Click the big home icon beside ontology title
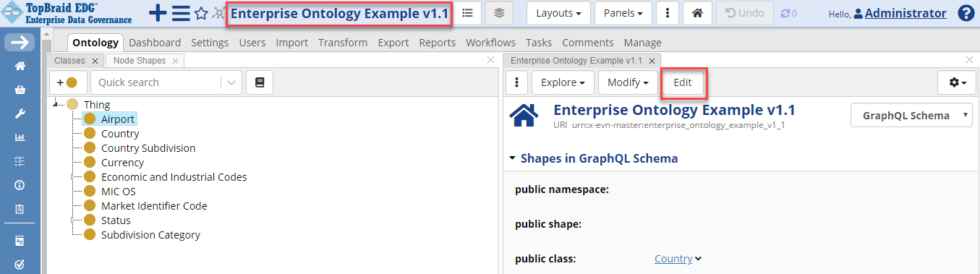Viewport: 980px width, 274px height. click(x=524, y=115)
